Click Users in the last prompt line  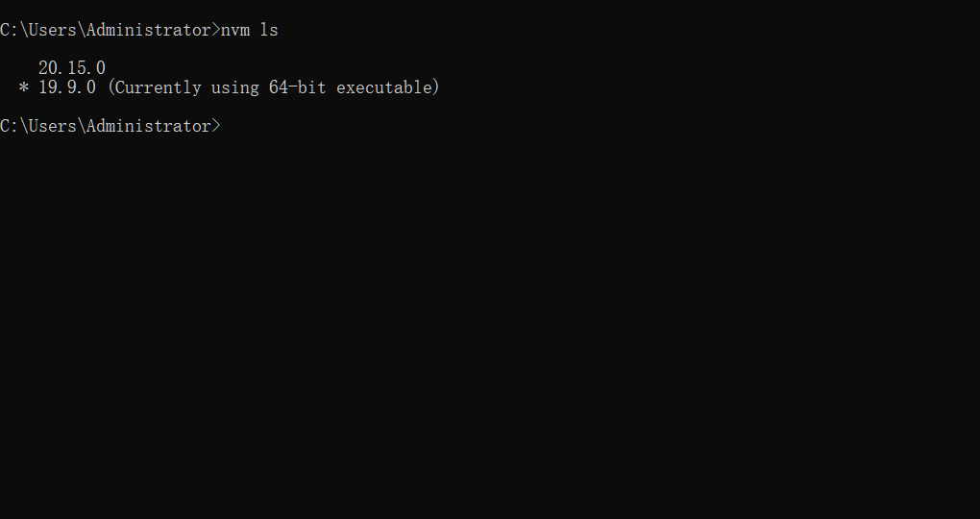tap(53, 126)
